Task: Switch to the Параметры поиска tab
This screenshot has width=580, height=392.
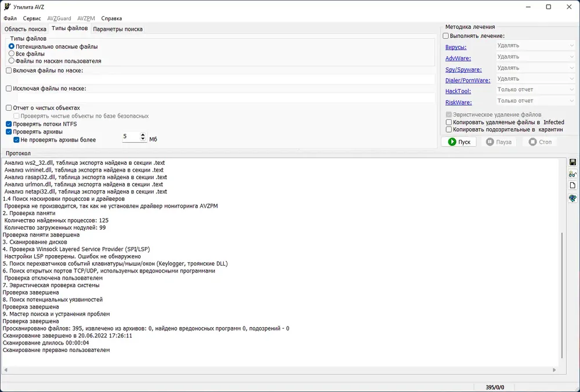Action: [x=118, y=29]
